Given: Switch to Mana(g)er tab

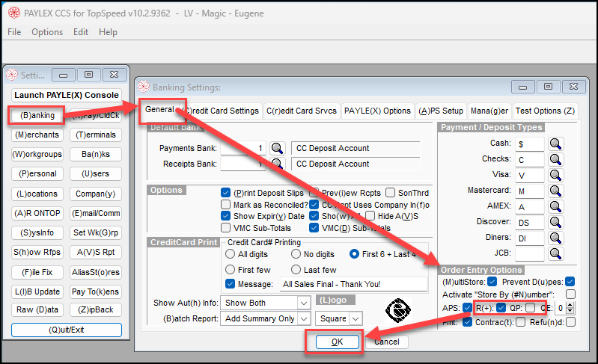Looking at the screenshot, I should point(489,111).
